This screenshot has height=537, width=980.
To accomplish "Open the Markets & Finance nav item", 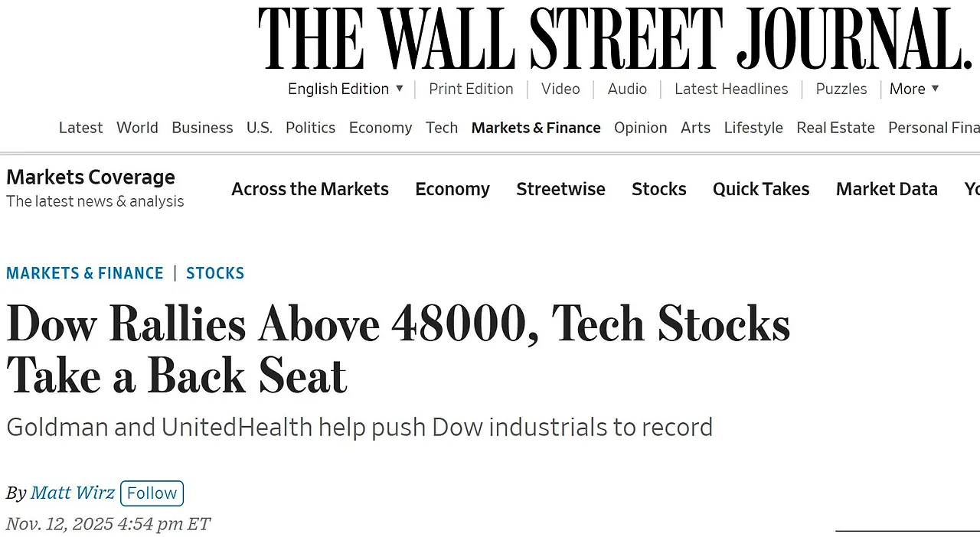I will point(536,128).
